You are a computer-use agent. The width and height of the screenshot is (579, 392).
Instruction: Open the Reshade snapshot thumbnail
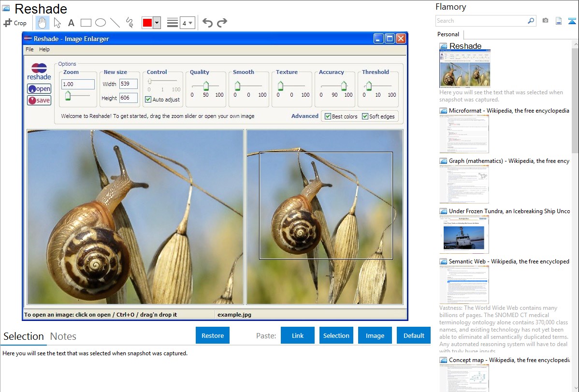(x=465, y=69)
